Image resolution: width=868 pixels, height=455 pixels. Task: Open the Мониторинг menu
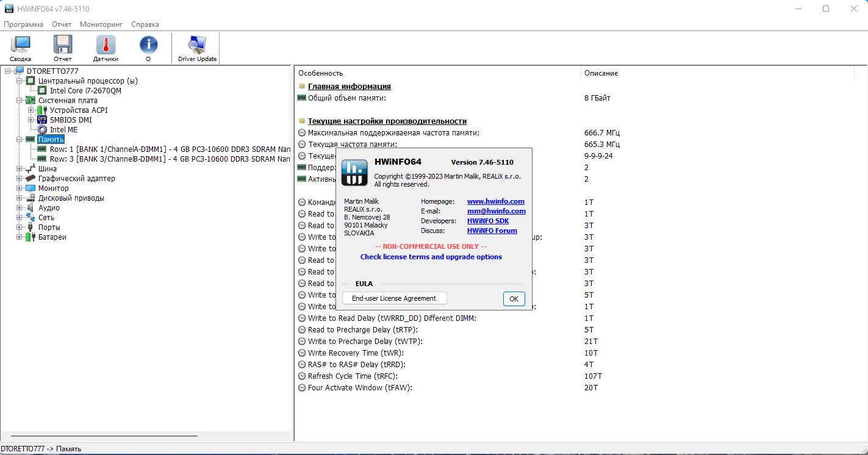(x=101, y=24)
